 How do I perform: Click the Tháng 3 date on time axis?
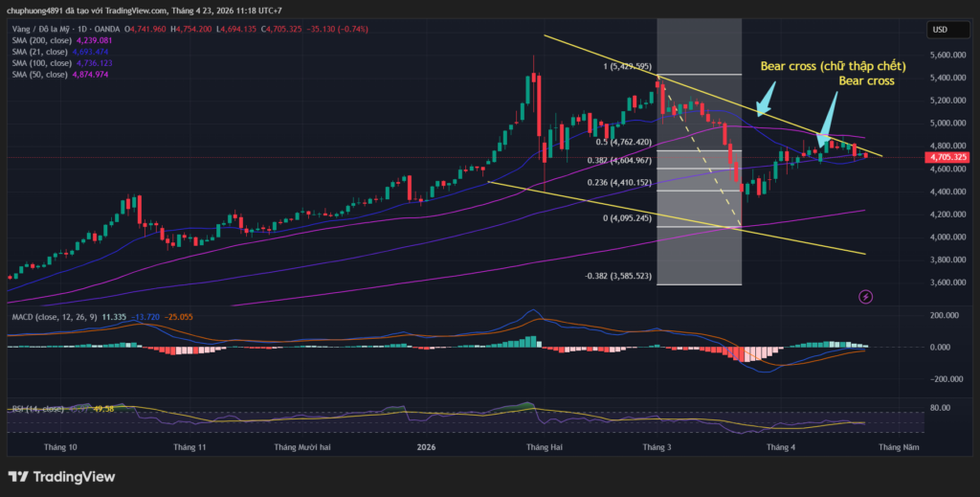pos(656,447)
